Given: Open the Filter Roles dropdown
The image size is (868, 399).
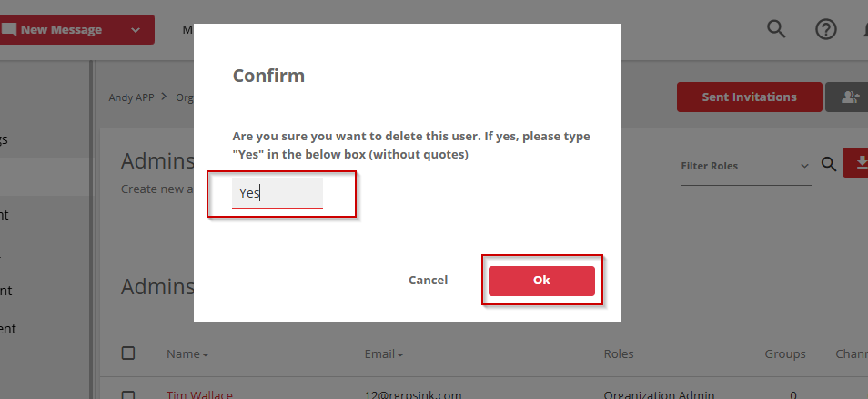Looking at the screenshot, I should coord(745,166).
